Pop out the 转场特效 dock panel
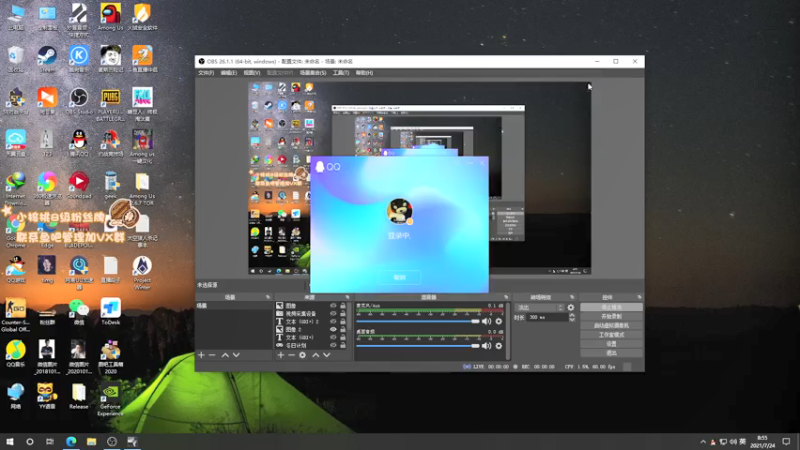800x450 pixels. [x=572, y=297]
